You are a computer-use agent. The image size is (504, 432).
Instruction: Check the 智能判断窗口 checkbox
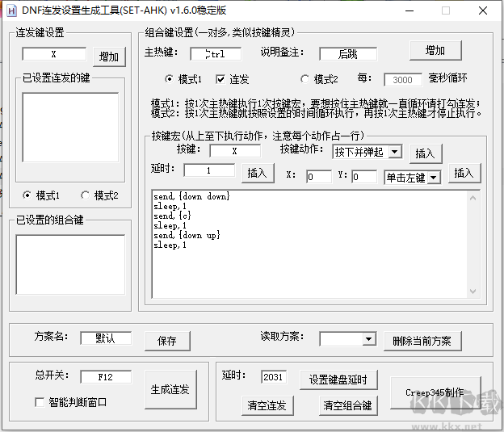[x=40, y=402]
